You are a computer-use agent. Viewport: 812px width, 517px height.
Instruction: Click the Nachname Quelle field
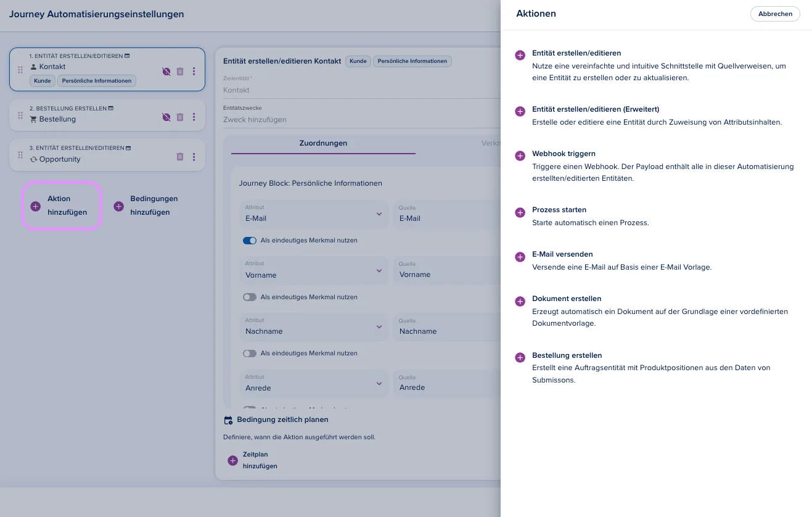[x=447, y=327]
